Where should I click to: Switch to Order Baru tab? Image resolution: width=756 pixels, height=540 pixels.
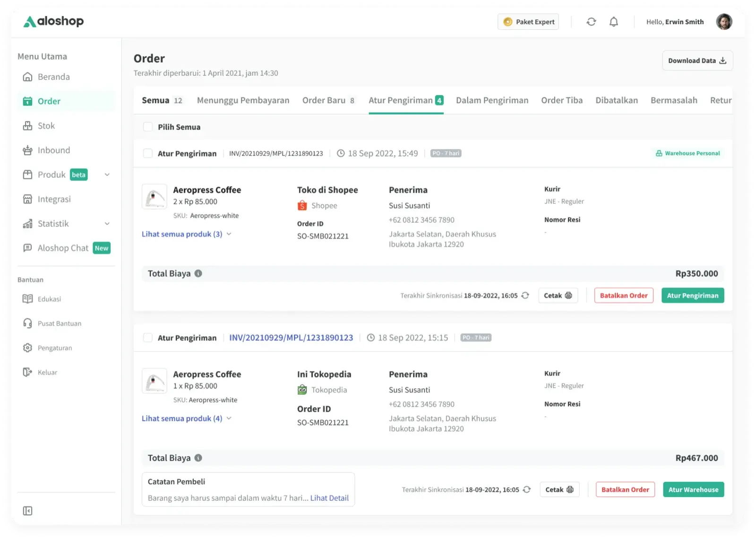[x=328, y=100]
